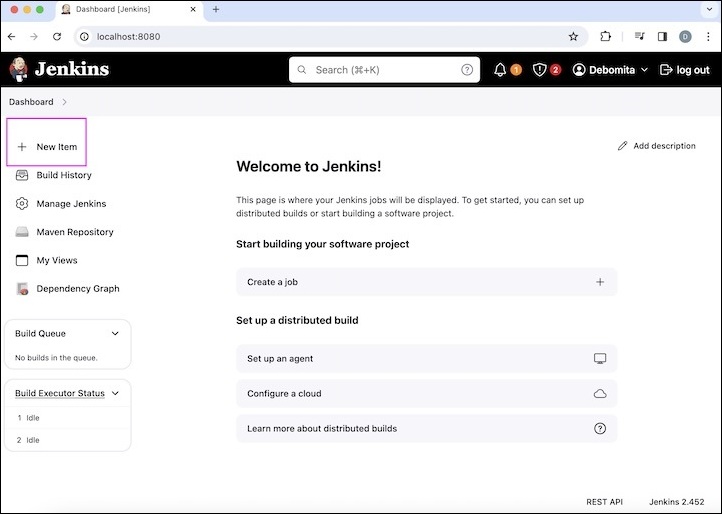This screenshot has width=722, height=514.
Task: Collapse the Build Queue panel
Action: click(x=115, y=334)
